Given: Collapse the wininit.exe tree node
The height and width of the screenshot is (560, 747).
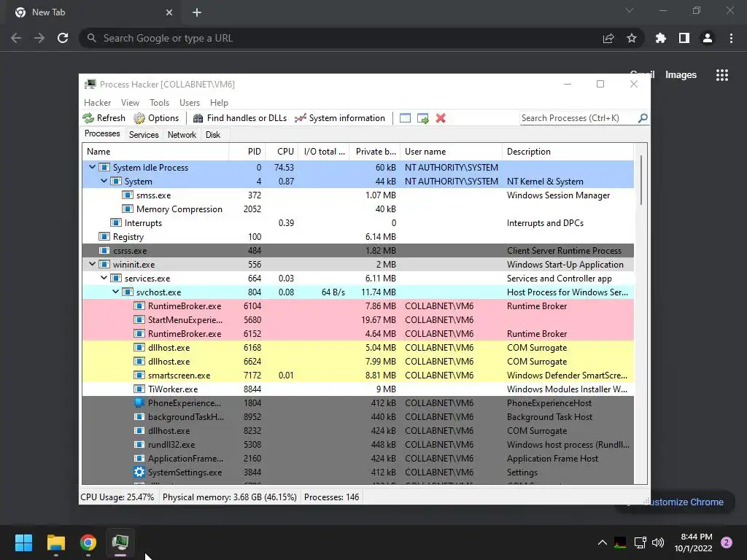Looking at the screenshot, I should click(93, 264).
